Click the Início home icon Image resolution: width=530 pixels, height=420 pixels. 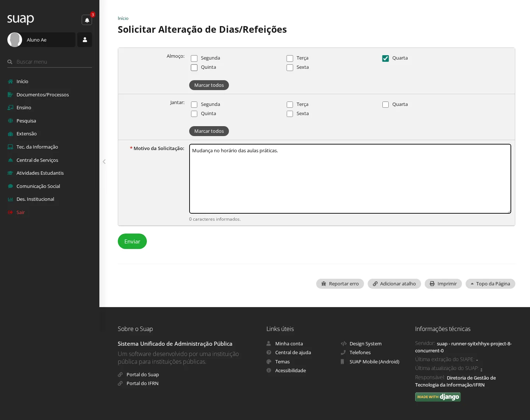tap(10, 81)
